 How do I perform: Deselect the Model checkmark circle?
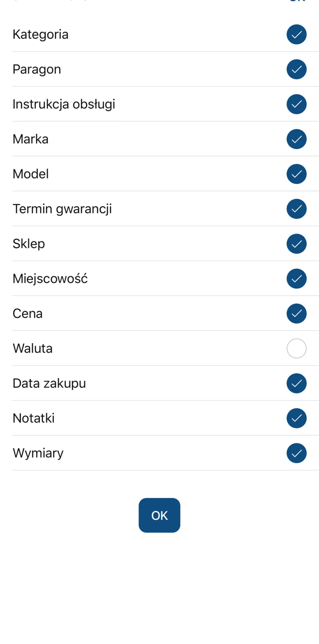click(296, 174)
